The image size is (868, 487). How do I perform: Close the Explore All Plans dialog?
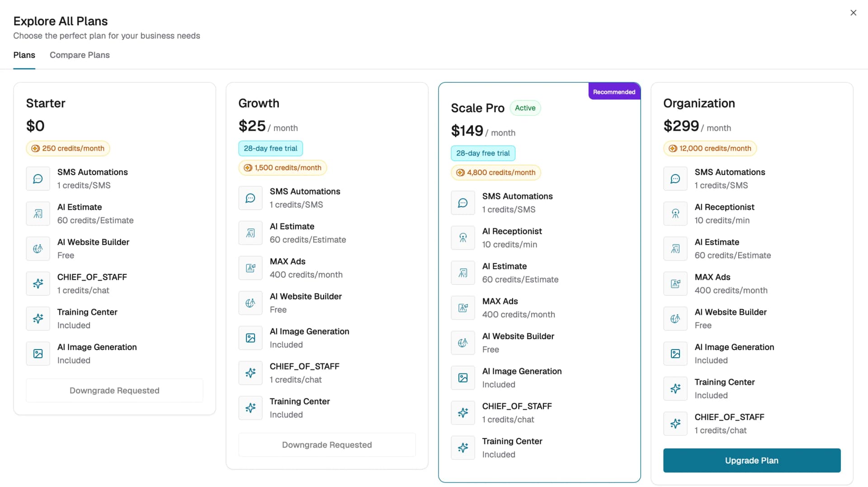(853, 13)
